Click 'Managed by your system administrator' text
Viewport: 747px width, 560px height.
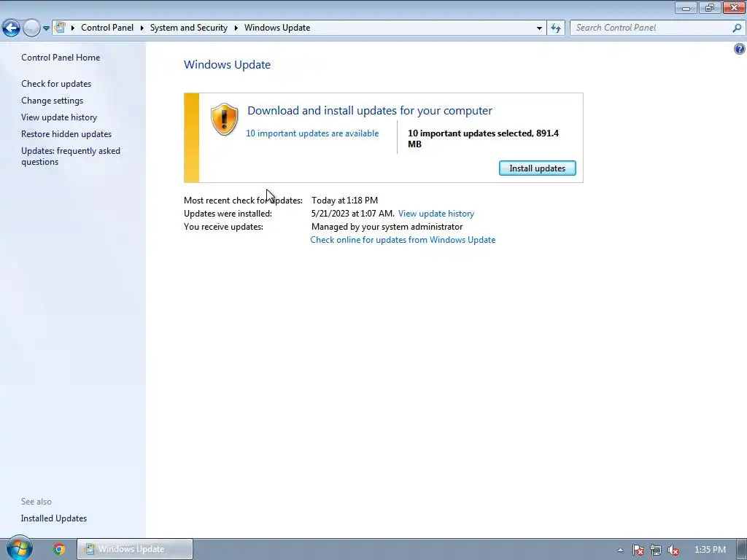[x=387, y=227]
